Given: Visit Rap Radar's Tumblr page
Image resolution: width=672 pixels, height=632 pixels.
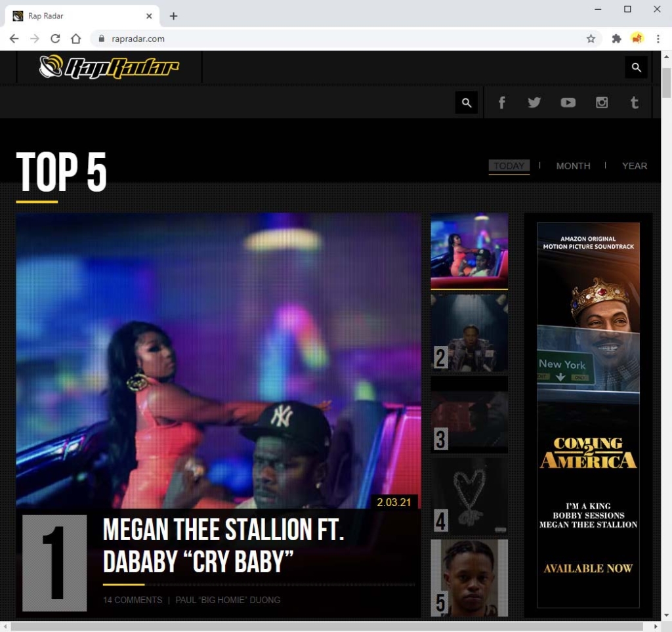Looking at the screenshot, I should 635,102.
